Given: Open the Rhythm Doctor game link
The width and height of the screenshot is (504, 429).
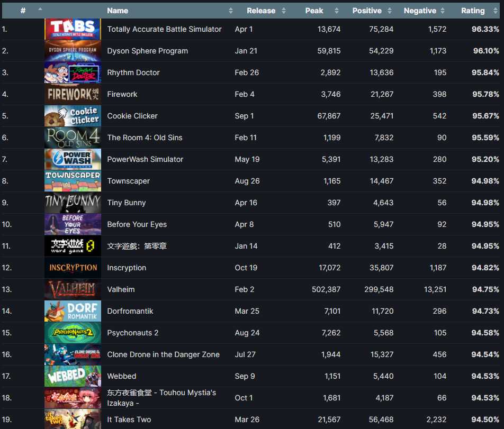Looking at the screenshot, I should [x=133, y=72].
